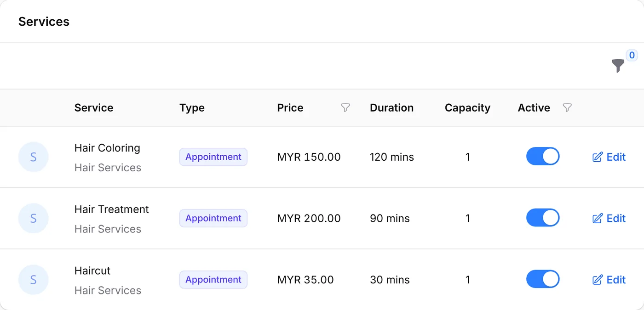Click the Service column header
Image resolution: width=644 pixels, height=310 pixels.
94,108
